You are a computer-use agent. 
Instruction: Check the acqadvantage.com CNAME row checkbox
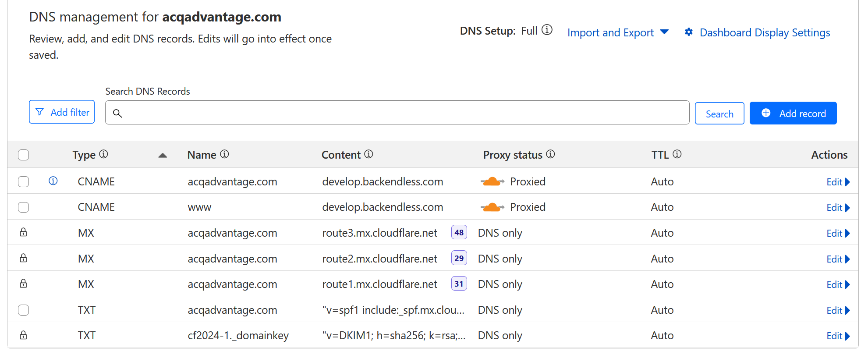click(24, 181)
